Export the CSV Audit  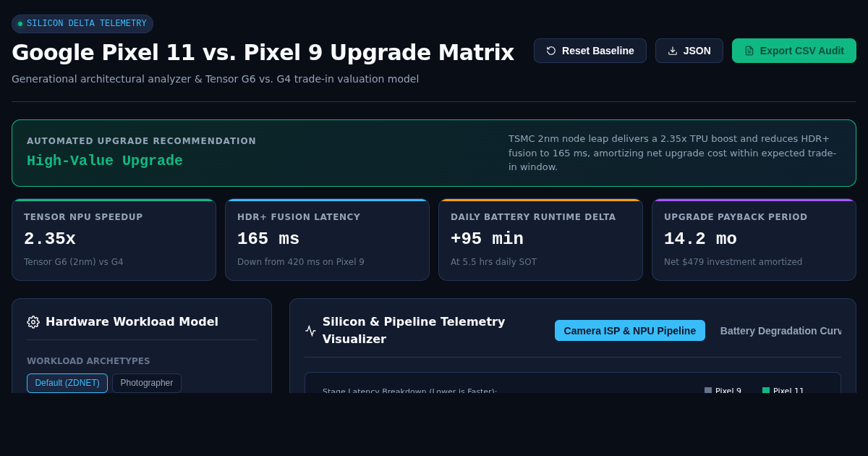794,51
